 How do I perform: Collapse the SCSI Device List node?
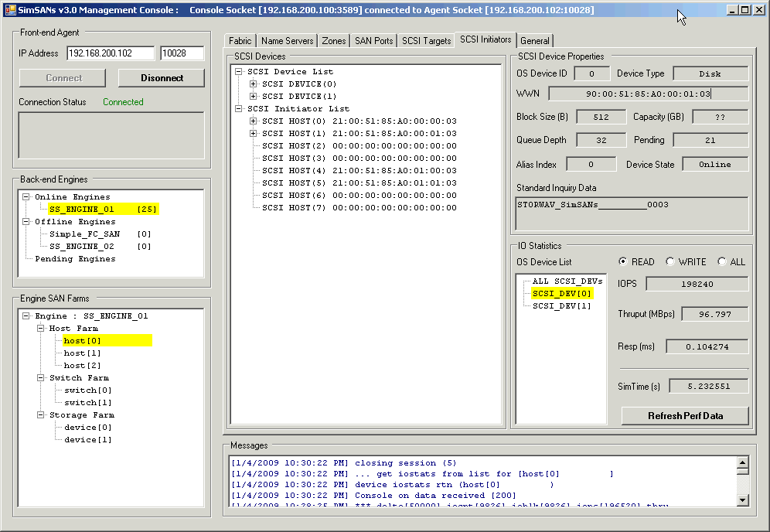click(238, 71)
